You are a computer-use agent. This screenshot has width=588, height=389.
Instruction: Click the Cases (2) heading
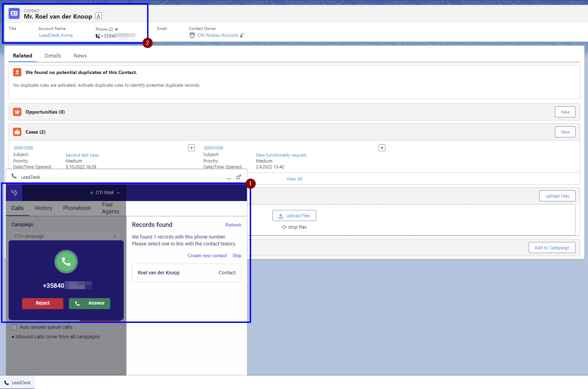[x=35, y=132]
